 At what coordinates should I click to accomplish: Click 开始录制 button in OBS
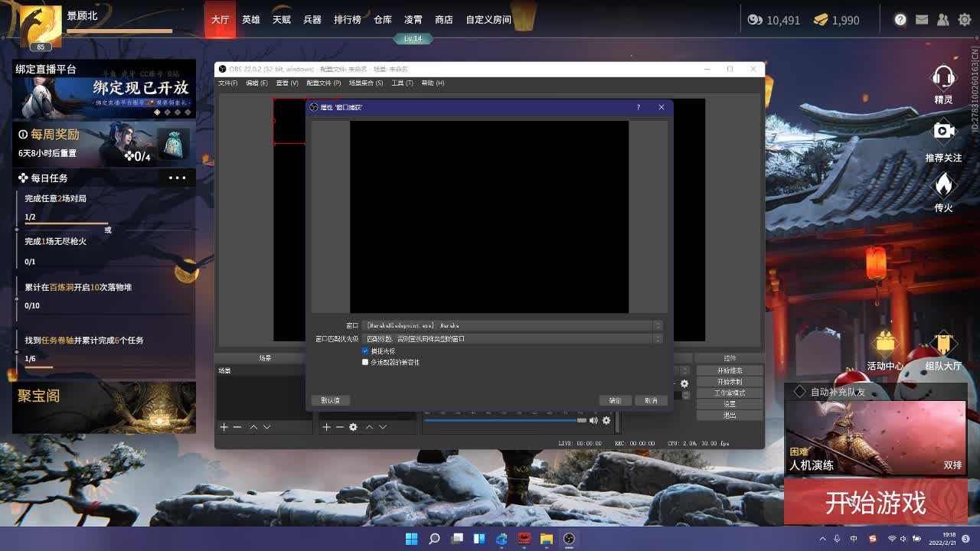(x=730, y=382)
